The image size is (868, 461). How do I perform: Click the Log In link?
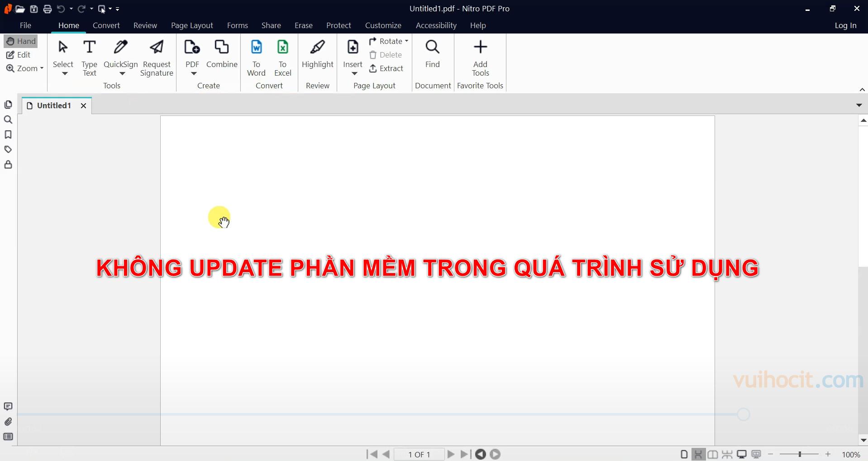point(845,25)
